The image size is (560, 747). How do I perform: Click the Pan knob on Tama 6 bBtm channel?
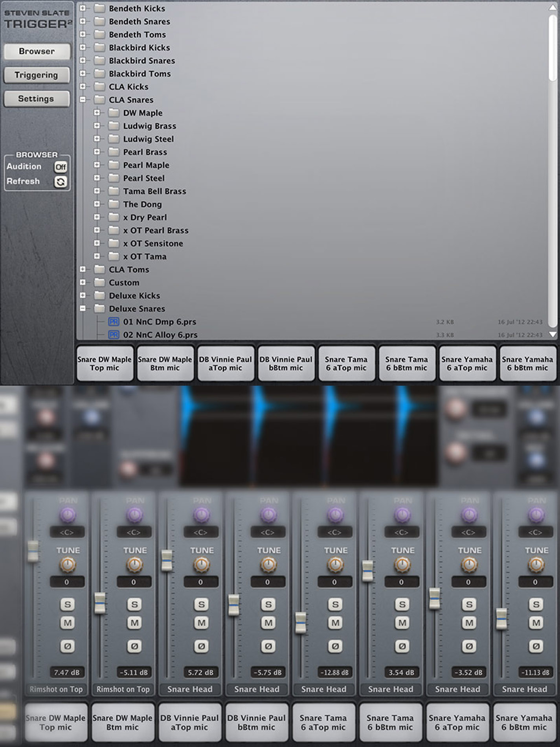click(402, 515)
